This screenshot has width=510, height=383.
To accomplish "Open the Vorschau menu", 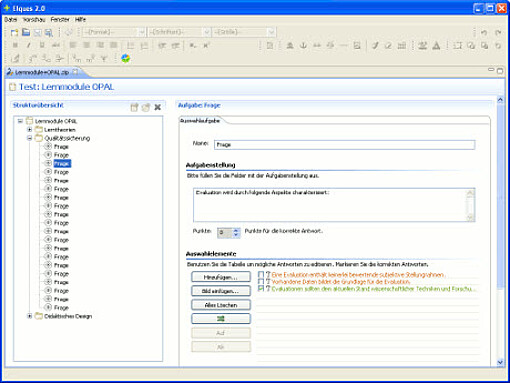I will click(34, 20).
